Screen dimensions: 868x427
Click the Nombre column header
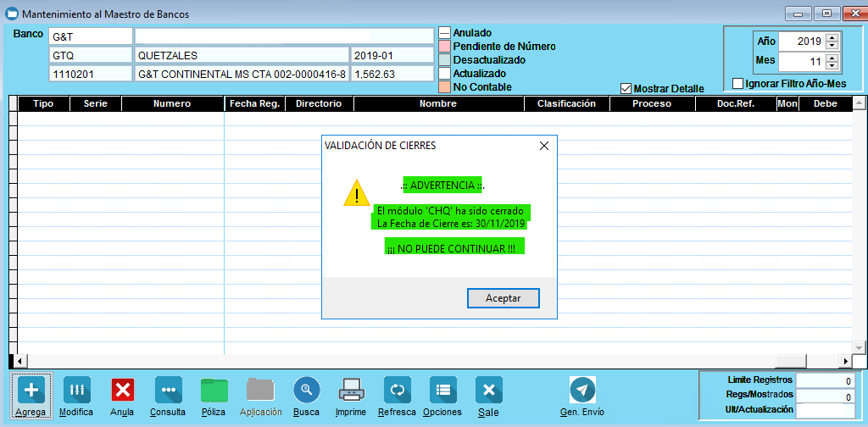point(437,103)
